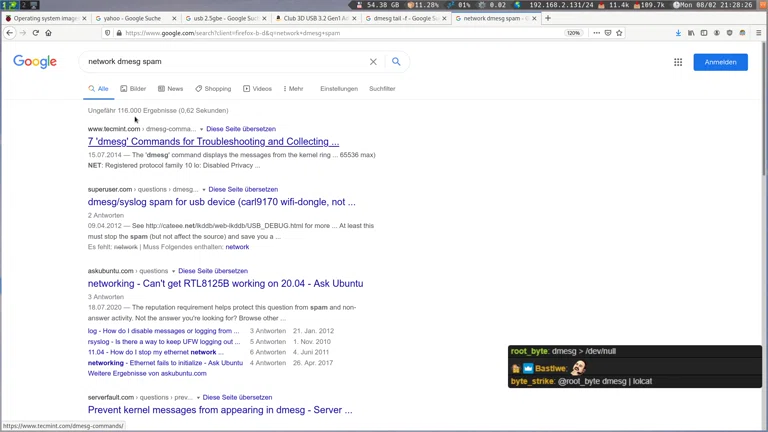Open page actions three-dot menu
Viewport: 768px width, 432px height.
point(596,33)
